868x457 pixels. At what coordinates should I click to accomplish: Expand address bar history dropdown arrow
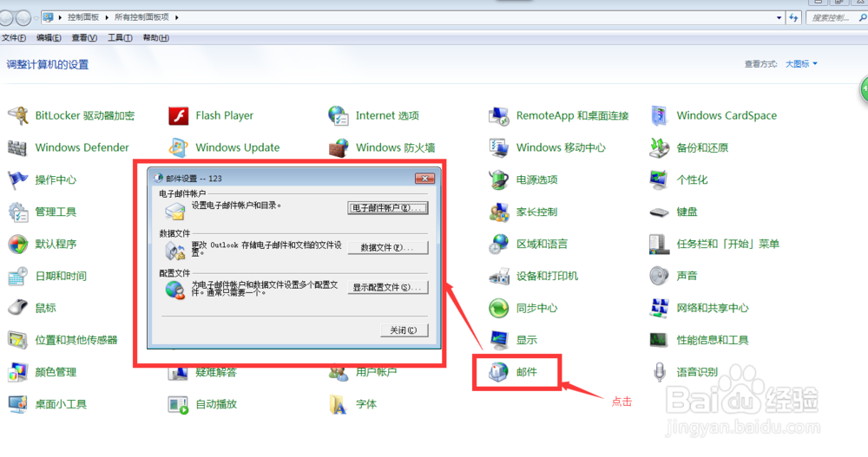tap(779, 17)
